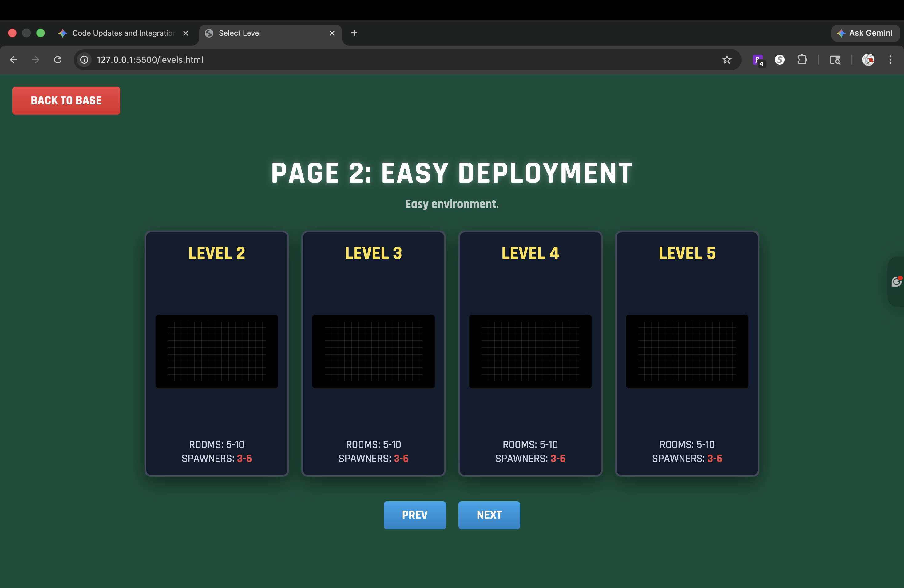Open the Chrome profile avatar
This screenshot has height=588, width=904.
(868, 60)
